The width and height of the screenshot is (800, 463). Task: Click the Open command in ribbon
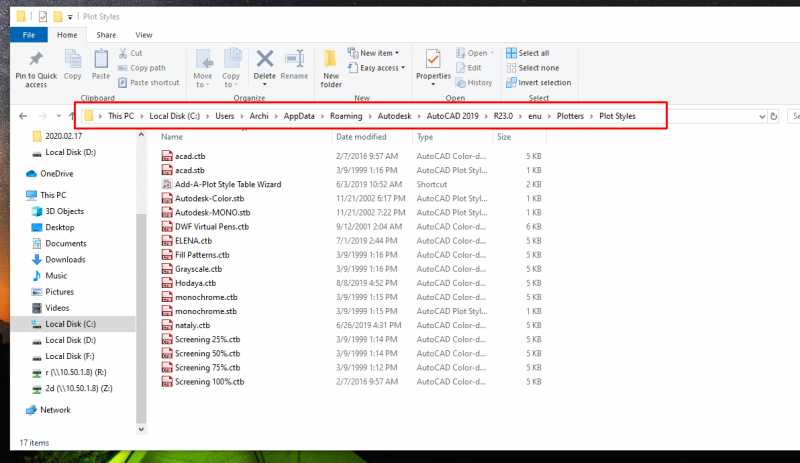pyautogui.click(x=475, y=53)
